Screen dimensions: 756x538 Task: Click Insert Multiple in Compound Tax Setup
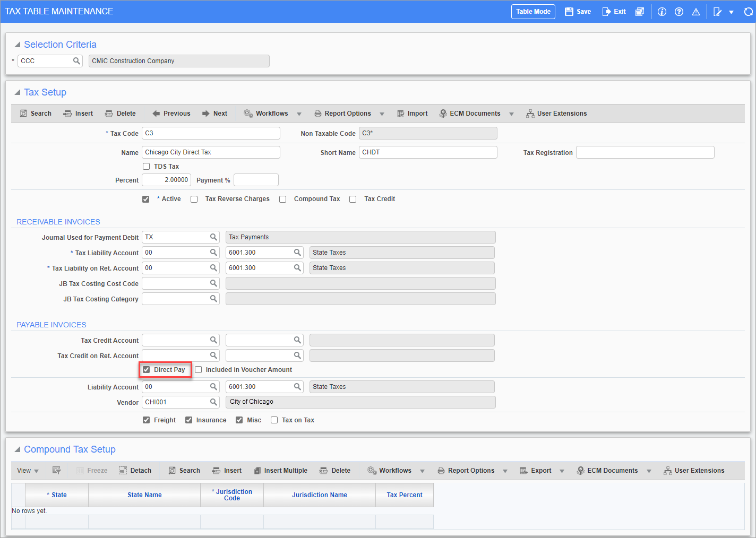[280, 471]
